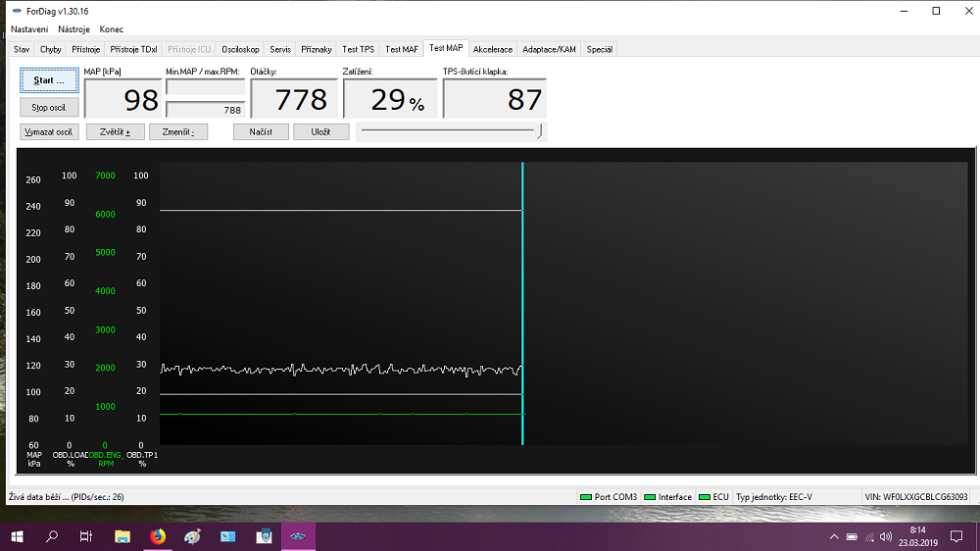The height and width of the screenshot is (551, 980).
Task: Click the horizontal slider next to Uložit
Action: (449, 129)
